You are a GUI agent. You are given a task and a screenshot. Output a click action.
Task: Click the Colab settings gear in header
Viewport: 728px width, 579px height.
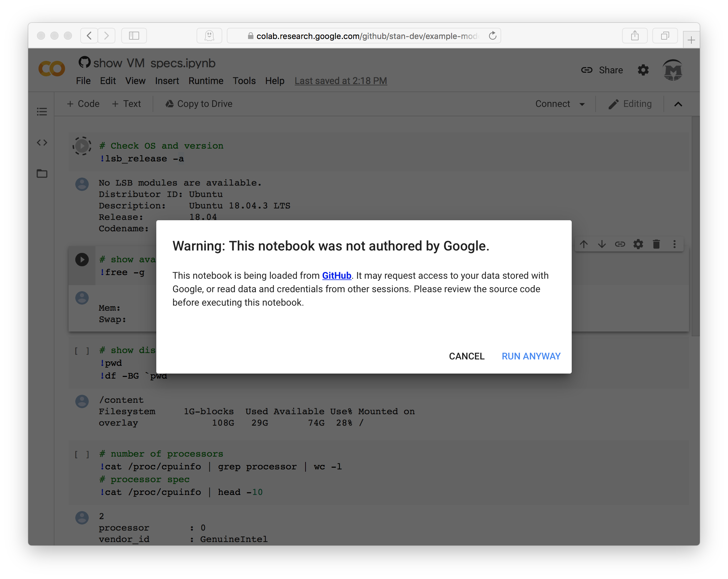643,70
